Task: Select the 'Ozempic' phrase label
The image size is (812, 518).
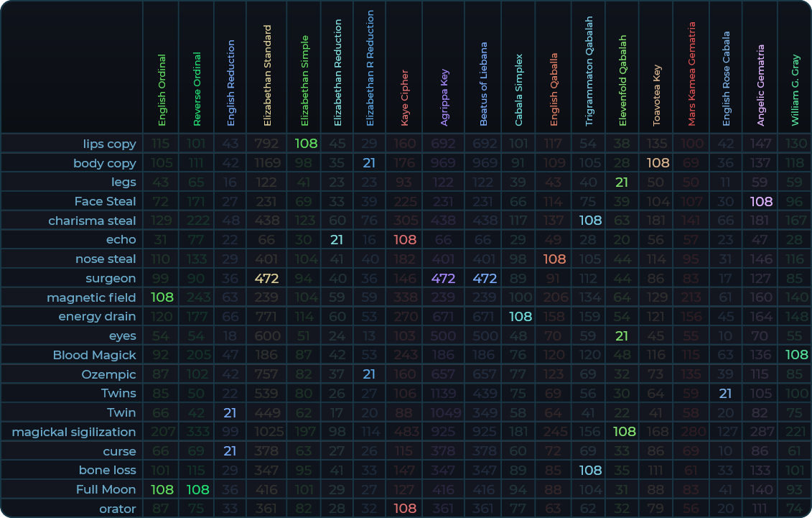Action: [108, 374]
